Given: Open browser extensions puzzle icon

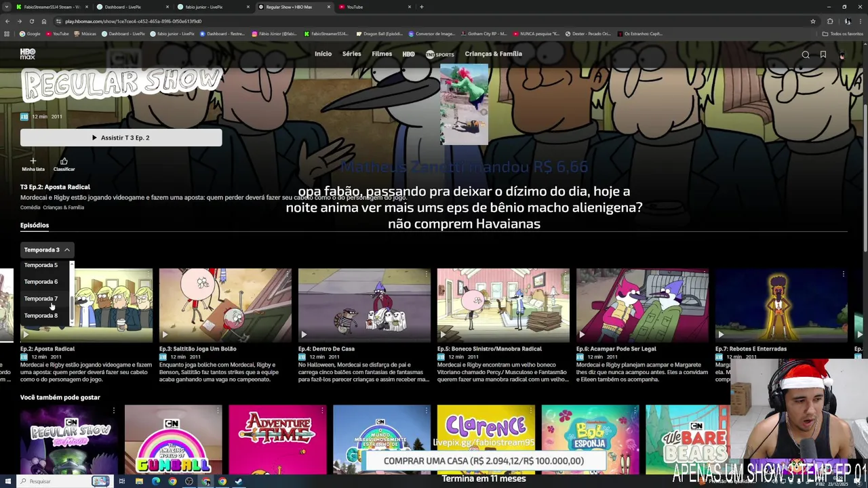Looking at the screenshot, I should [x=830, y=21].
